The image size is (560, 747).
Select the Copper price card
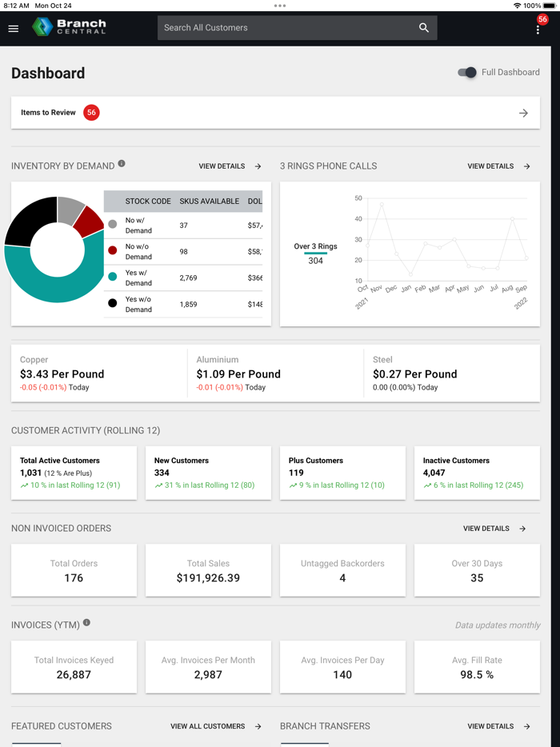coord(98,373)
